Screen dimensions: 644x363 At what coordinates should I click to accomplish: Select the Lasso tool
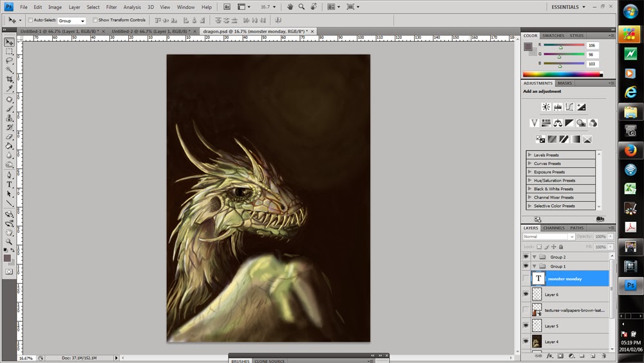(10, 60)
